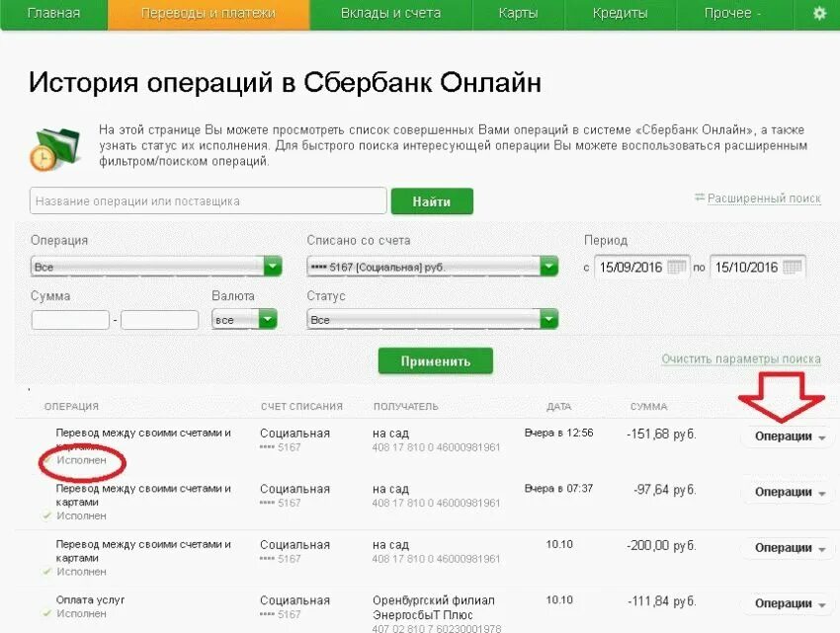The width and height of the screenshot is (840, 633).
Task: Click account number 407 02 810 7 60230001978
Action: 437,628
